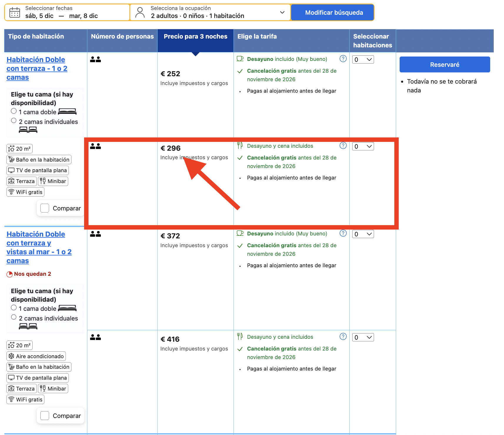Click the Precio para 3 noches column header
This screenshot has width=504, height=435.
196,41
